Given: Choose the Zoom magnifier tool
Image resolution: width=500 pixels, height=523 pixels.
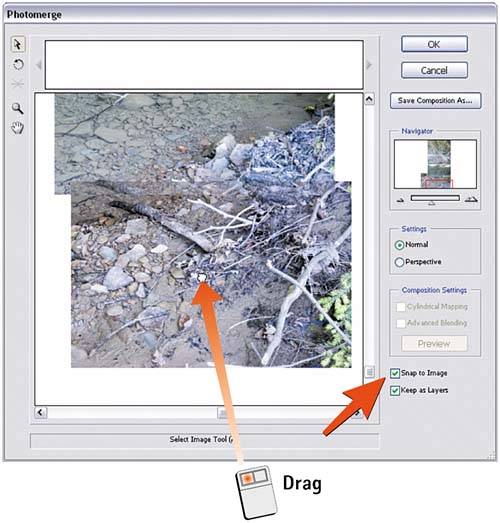Looking at the screenshot, I should 18,108.
